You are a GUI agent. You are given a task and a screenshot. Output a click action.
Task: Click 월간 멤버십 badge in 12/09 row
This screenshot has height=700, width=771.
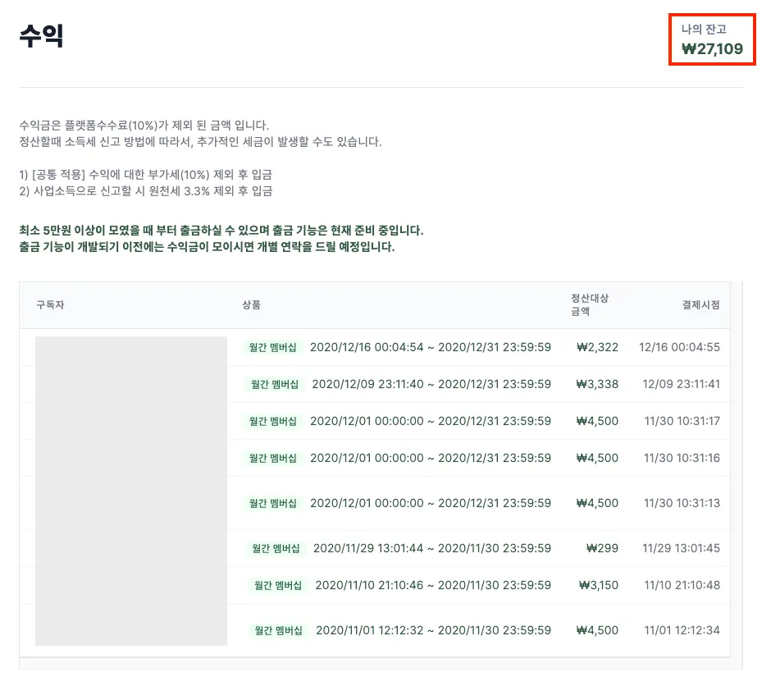275,384
